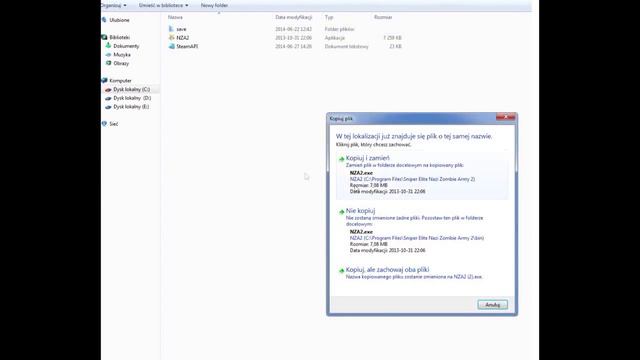
Task: Select the save folder icon
Action: pos(171,29)
